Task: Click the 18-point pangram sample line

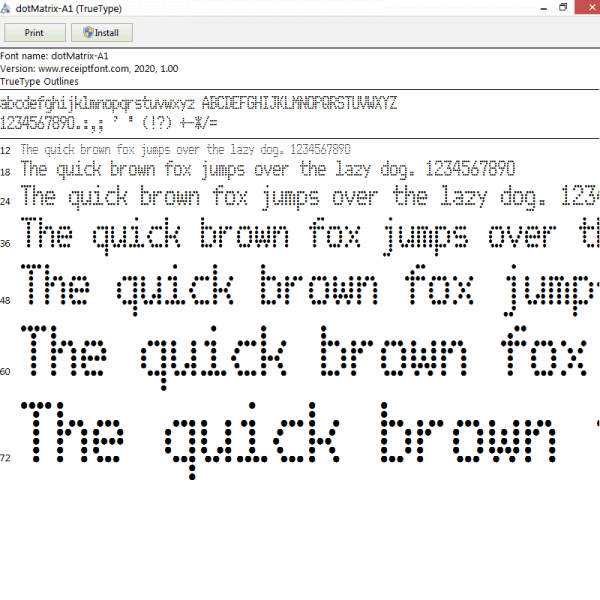Action: (268, 168)
